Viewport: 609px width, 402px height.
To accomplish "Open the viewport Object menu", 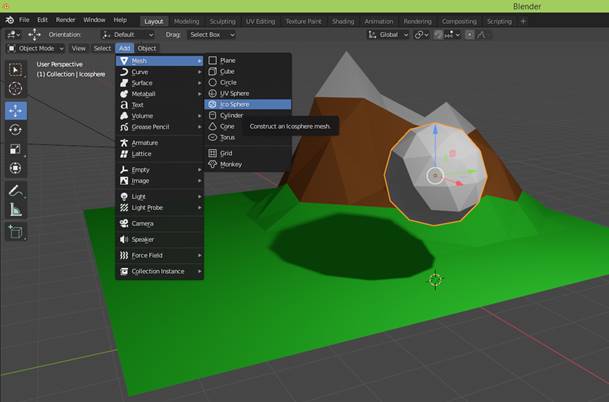I will pos(146,49).
